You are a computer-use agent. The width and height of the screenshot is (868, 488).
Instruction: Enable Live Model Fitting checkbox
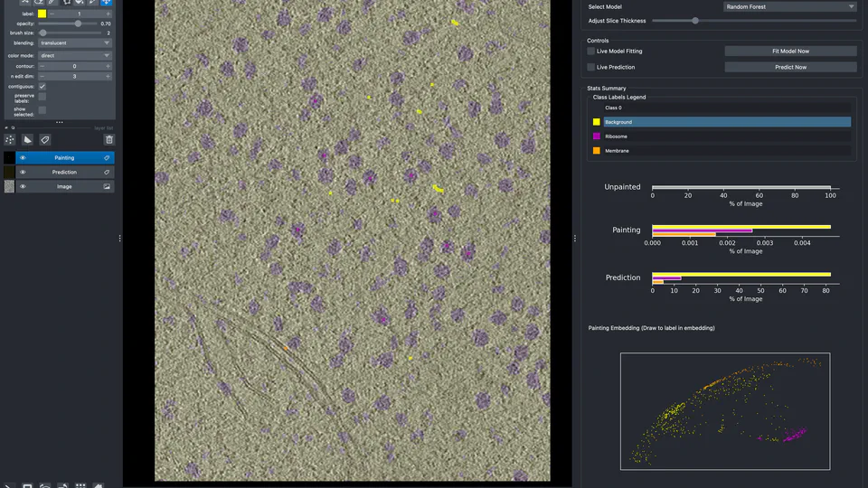590,51
